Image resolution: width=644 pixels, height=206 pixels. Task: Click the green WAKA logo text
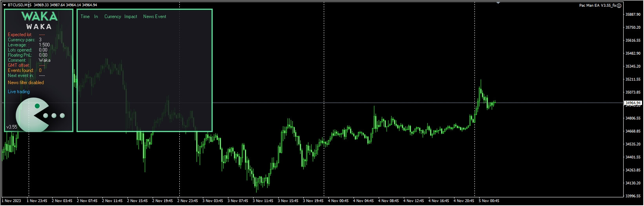39,16
